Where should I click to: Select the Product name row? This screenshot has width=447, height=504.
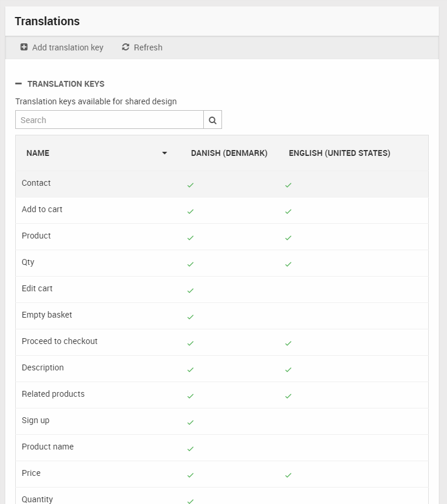point(47,447)
